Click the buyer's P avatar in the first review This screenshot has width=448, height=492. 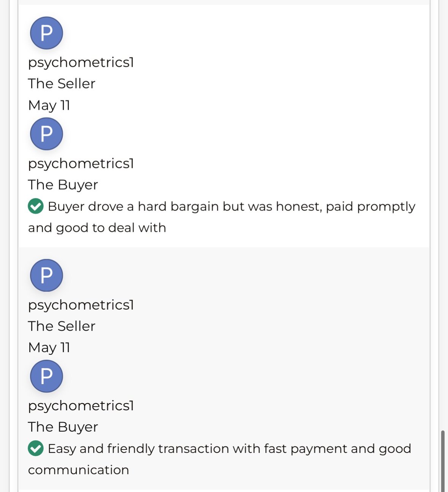(x=46, y=134)
